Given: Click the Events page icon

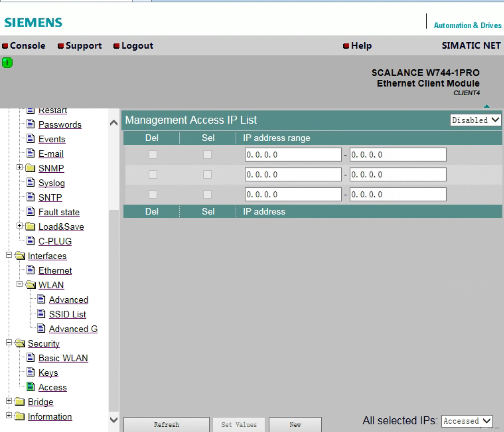Looking at the screenshot, I should 30,138.
